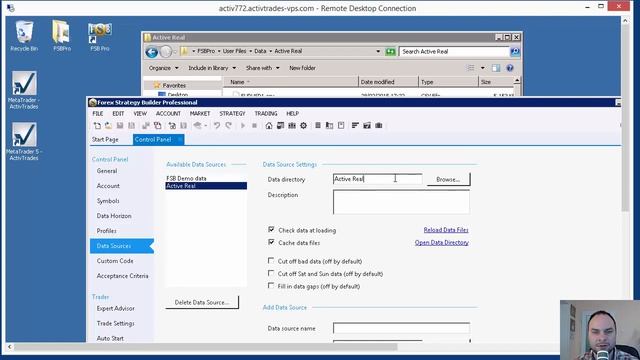The height and width of the screenshot is (360, 640).
Task: Click the New strategy toolbar icon
Action: coord(97,126)
